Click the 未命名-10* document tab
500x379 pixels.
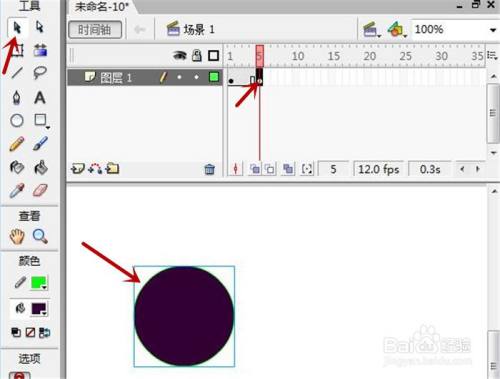101,7
